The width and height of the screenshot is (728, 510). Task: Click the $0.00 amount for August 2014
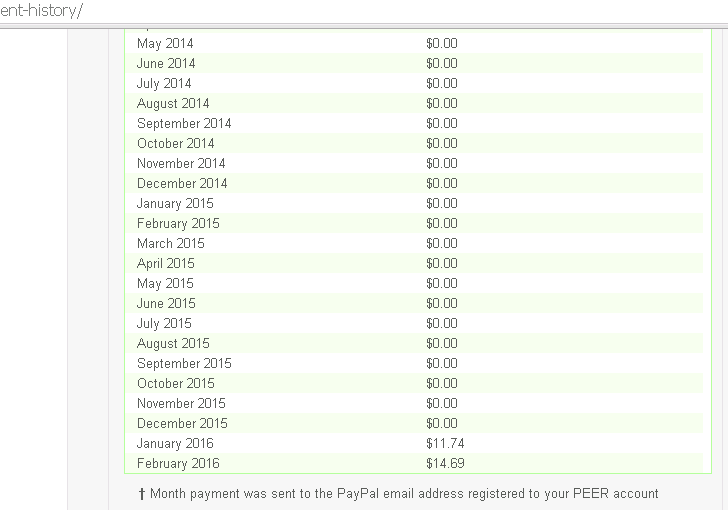(442, 104)
